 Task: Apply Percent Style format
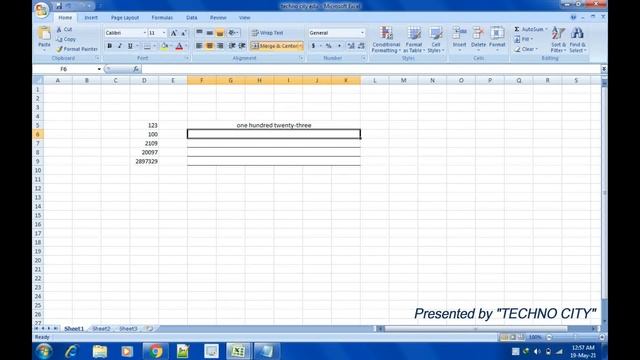329,46
